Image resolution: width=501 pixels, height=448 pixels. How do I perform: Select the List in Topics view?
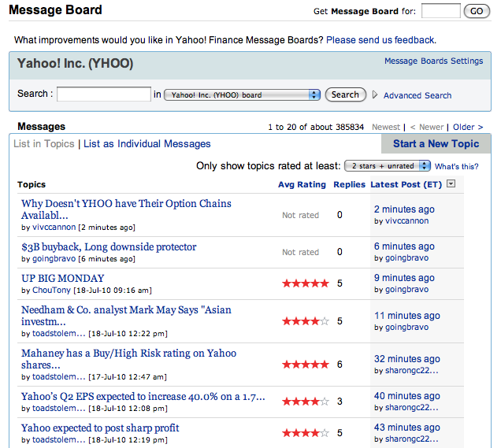coord(44,144)
